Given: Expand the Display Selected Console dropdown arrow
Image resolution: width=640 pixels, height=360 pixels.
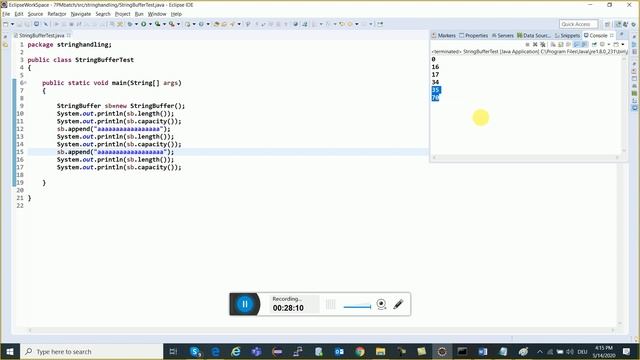Looking at the screenshot, I should point(609,44).
